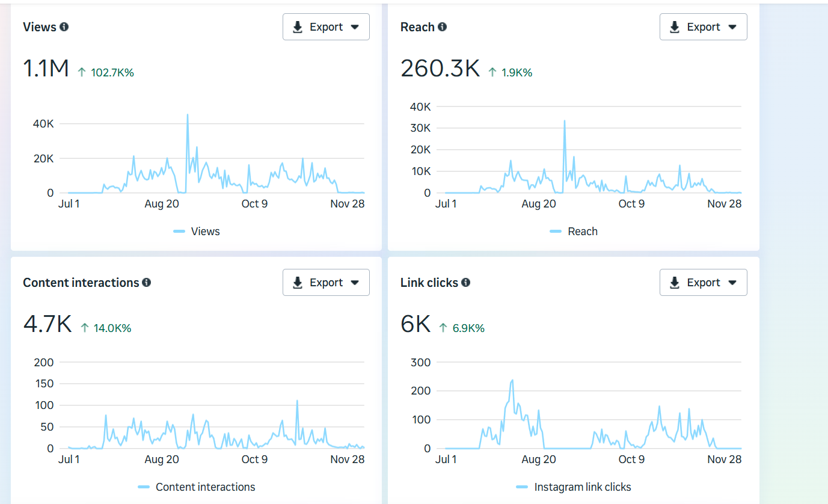Click the tallest spike in the Views chart
The width and height of the screenshot is (828, 504).
tap(188, 115)
